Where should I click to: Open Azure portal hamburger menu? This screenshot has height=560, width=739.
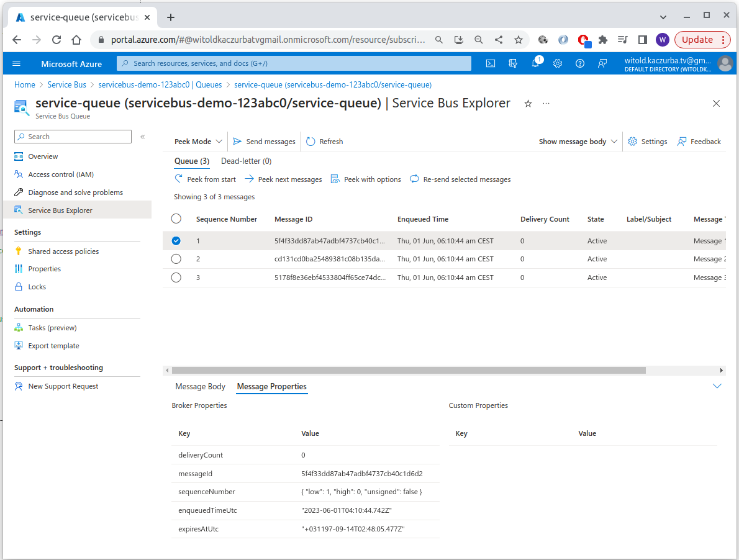click(x=17, y=63)
